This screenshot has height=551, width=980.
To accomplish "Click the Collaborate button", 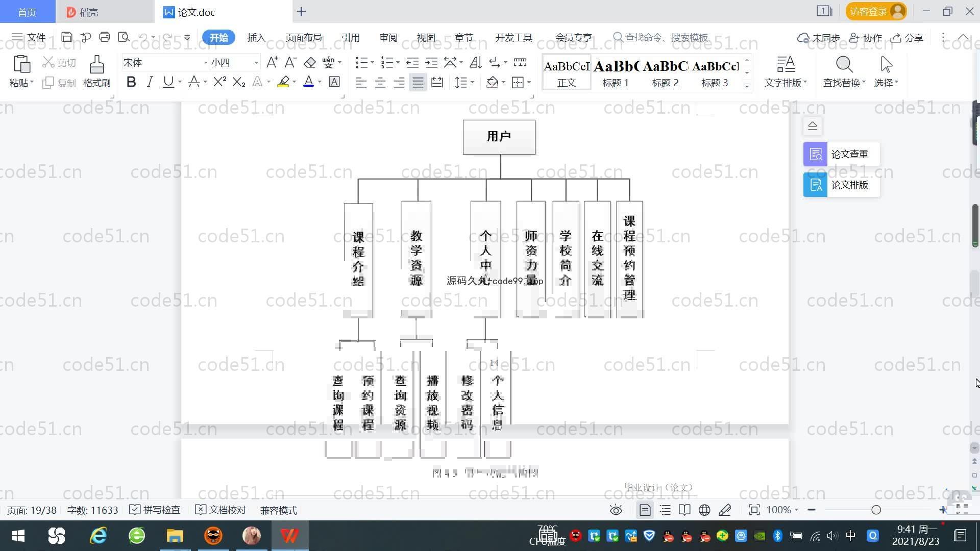I will point(866,38).
